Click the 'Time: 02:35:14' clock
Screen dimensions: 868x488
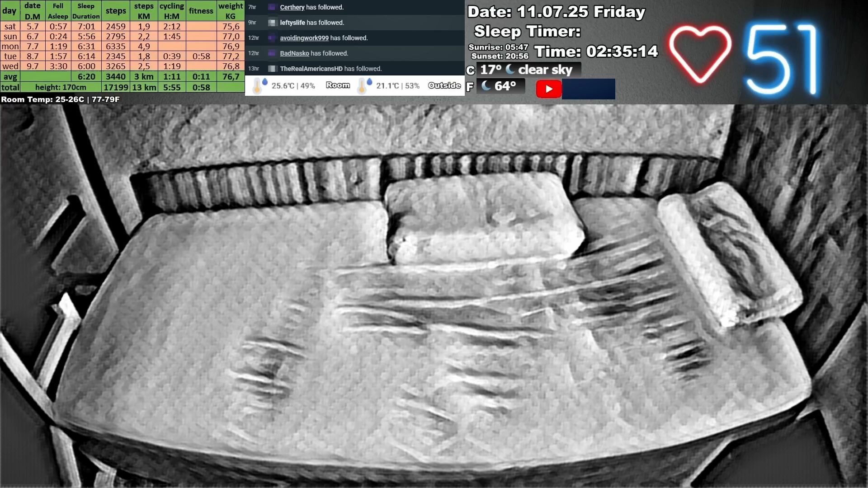point(596,52)
